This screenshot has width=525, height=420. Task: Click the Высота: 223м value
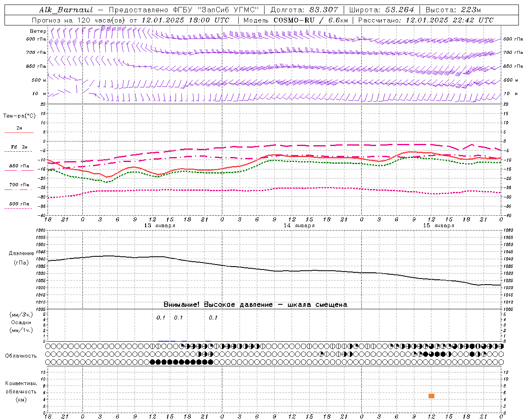453,10
